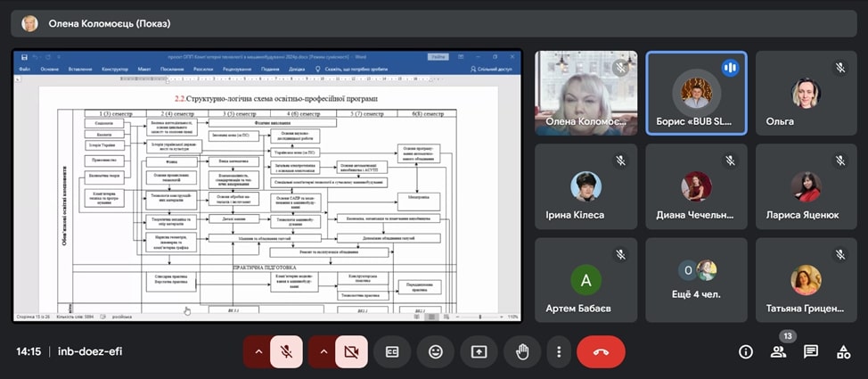Click muted mic icon on Диана Чечельн tile
The height and width of the screenshot is (379, 868).
pyautogui.click(x=730, y=161)
